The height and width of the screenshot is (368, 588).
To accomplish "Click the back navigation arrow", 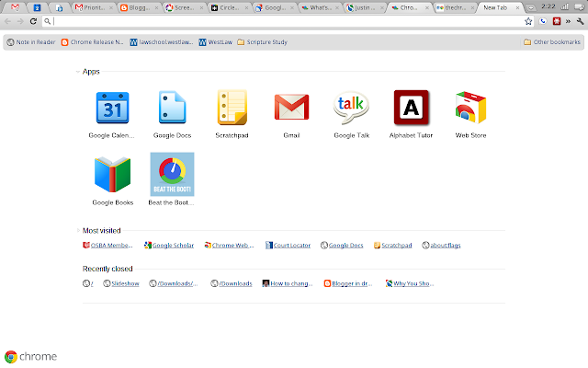I will (8, 21).
